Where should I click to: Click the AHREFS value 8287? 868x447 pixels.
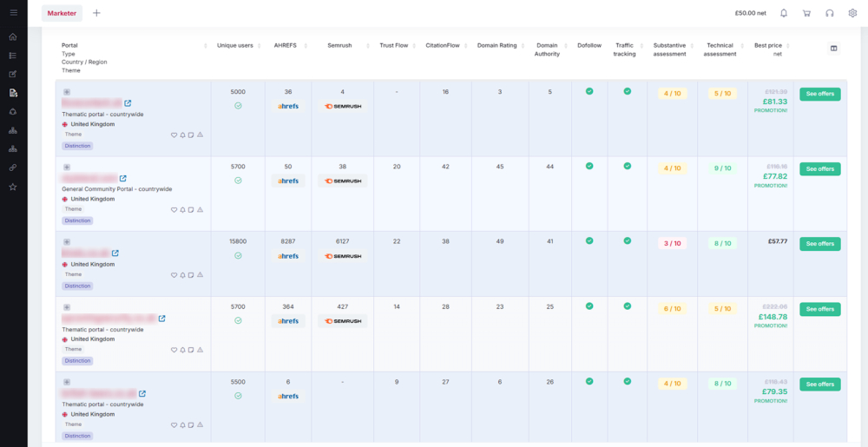pos(288,241)
